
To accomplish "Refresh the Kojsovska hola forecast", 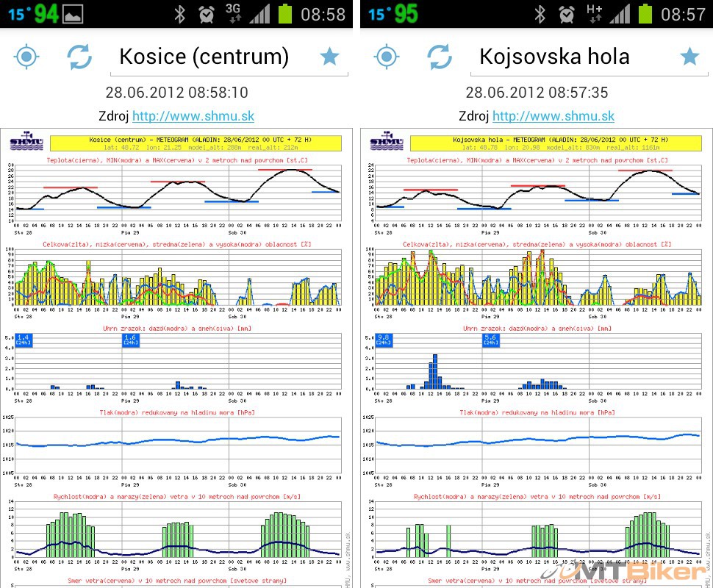I will pos(439,57).
